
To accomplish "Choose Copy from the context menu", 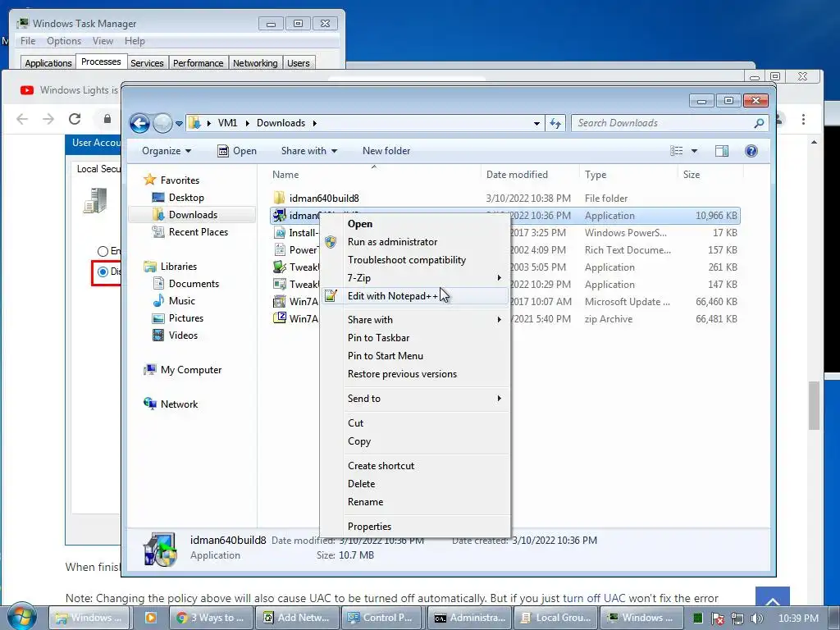I will [414, 441].
